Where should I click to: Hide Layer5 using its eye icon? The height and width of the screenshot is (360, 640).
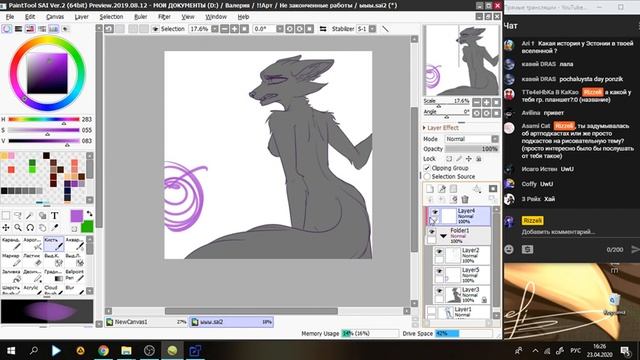click(x=439, y=271)
